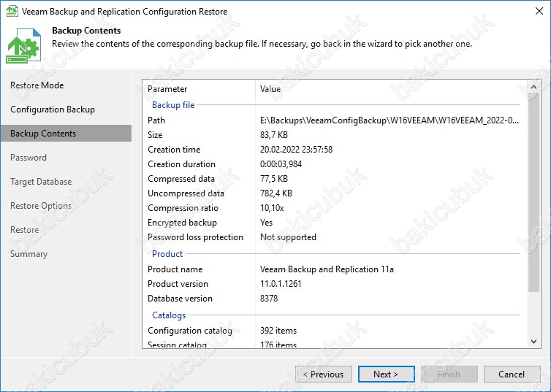This screenshot has height=392, width=551.
Task: Select the Yes encrypted value
Action: pyautogui.click(x=266, y=223)
